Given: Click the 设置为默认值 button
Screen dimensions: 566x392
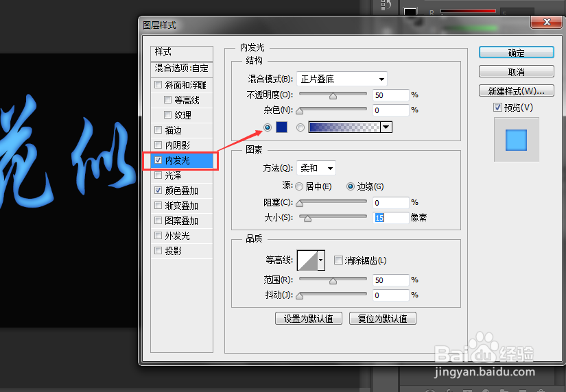Looking at the screenshot, I should 309,319.
